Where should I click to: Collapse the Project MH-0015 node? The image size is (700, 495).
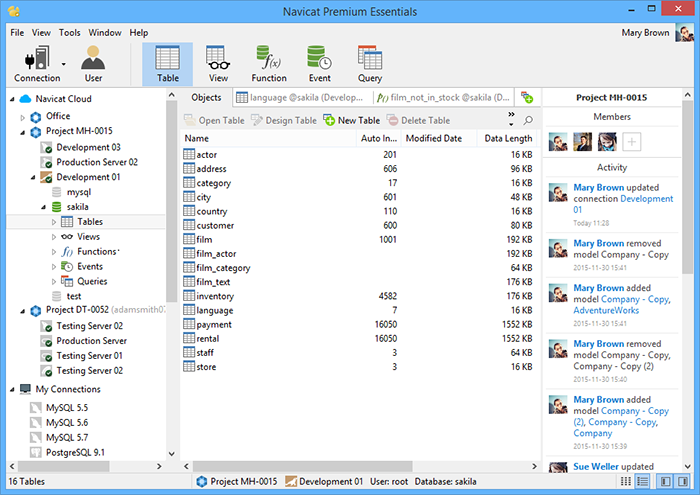tap(22, 133)
